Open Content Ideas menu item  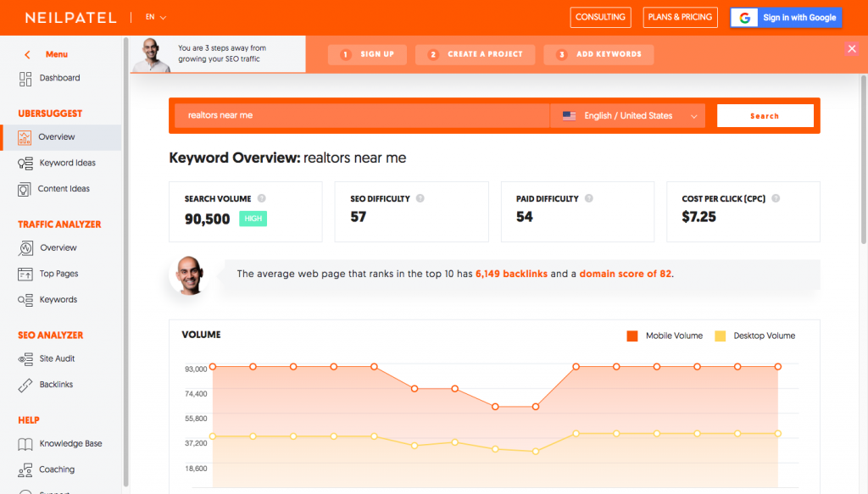click(64, 189)
